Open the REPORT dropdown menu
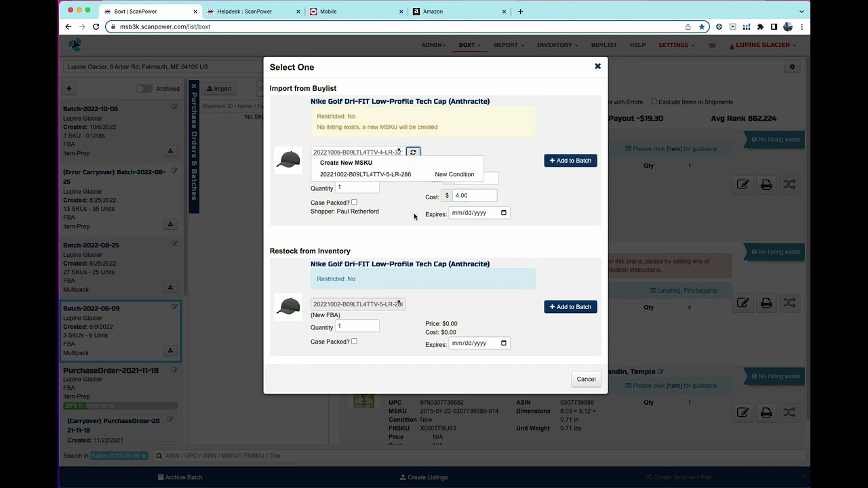 509,45
